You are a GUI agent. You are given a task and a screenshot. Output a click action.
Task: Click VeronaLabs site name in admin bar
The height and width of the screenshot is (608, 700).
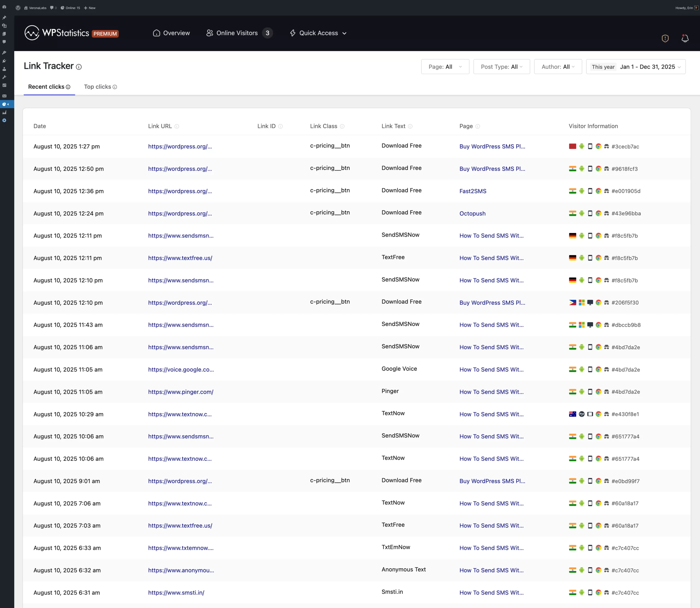coord(35,8)
